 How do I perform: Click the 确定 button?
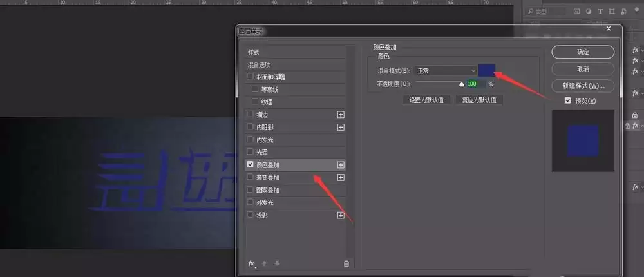[x=583, y=52]
